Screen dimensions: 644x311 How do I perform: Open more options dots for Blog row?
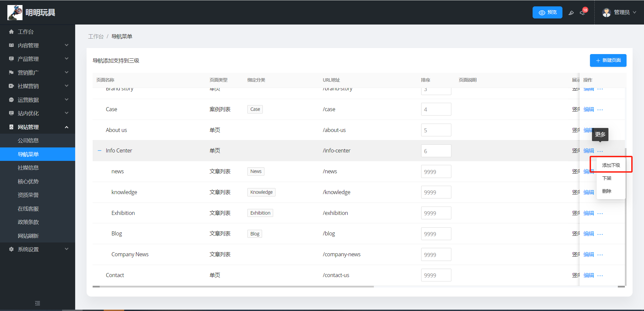600,234
